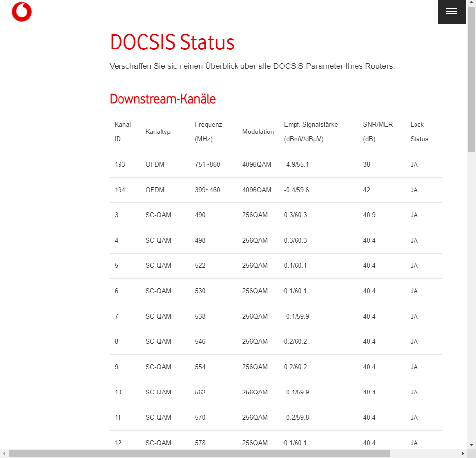The height and width of the screenshot is (458, 476).
Task: Click the JA lock status in row 12
Action: tap(414, 443)
